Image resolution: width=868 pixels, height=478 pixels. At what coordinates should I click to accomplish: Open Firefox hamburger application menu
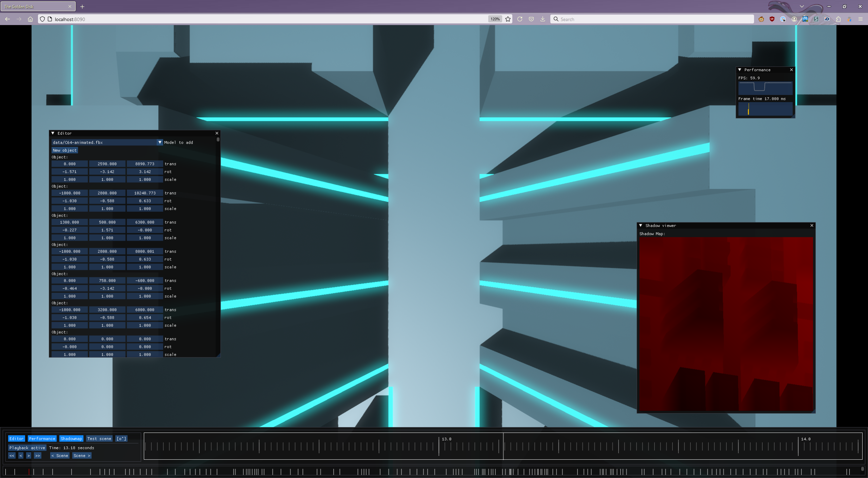[861, 19]
